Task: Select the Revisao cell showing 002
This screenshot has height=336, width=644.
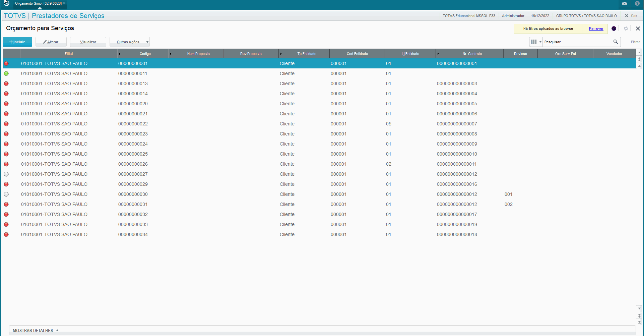Action: click(509, 204)
